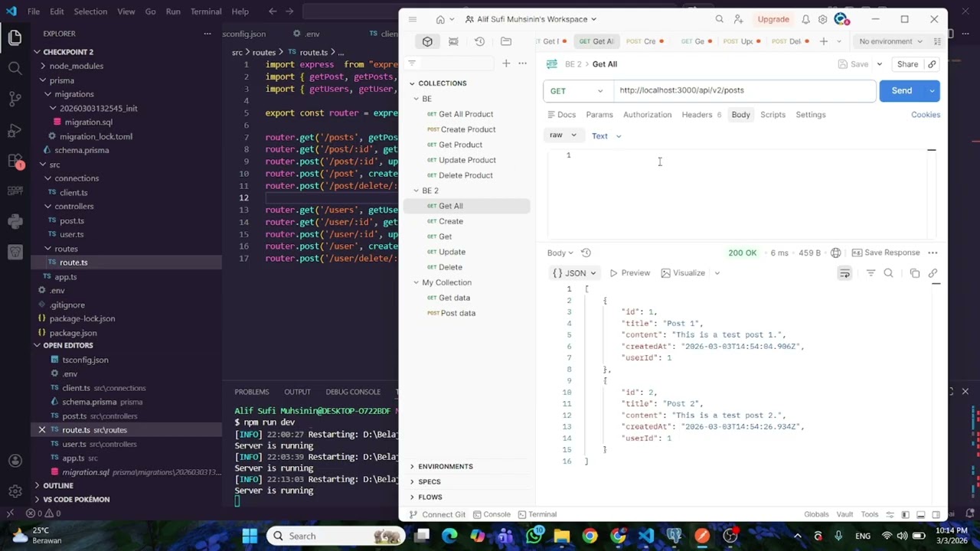Click the Upgrade button
Screen dimensions: 980x551
click(x=773, y=19)
